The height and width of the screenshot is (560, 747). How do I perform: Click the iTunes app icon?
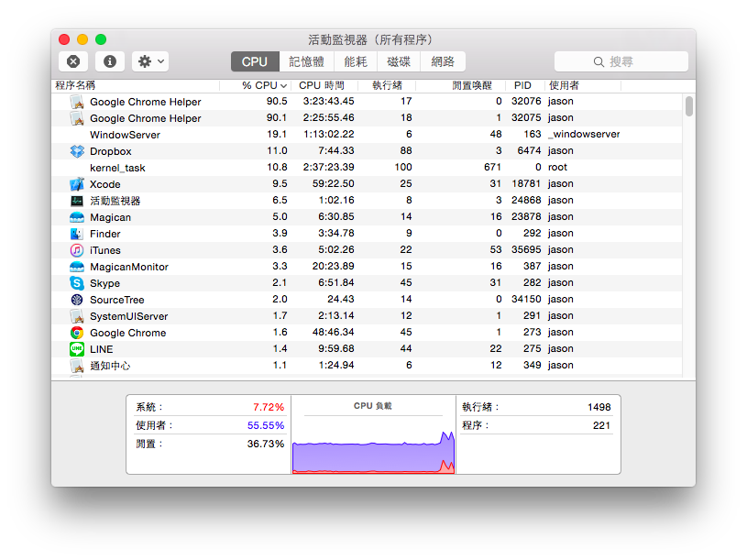click(77, 250)
